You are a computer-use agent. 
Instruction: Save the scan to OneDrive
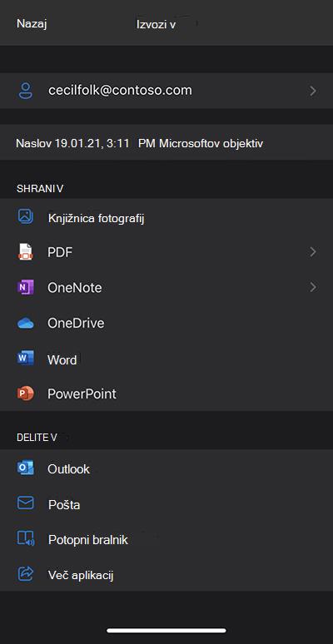point(166,323)
